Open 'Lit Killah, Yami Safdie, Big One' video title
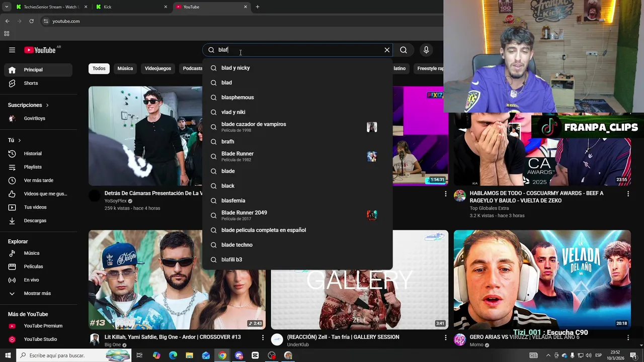The image size is (644, 362). point(173,337)
